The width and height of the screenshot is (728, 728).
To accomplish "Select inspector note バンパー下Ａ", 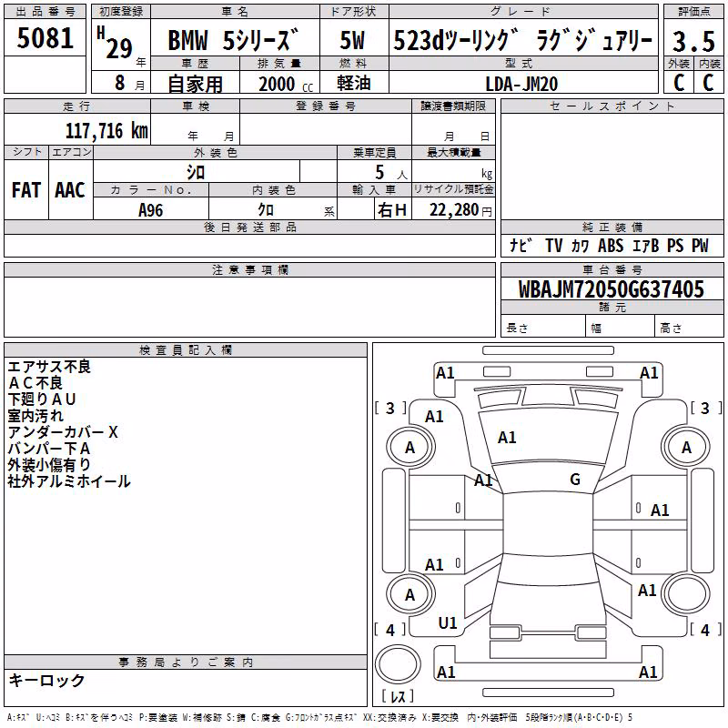I will (x=49, y=449).
